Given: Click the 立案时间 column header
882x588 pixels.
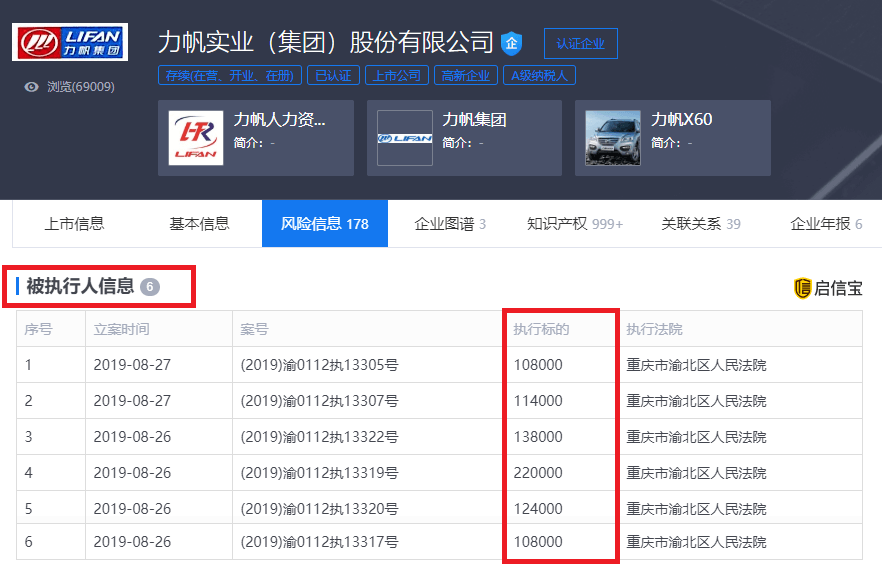Looking at the screenshot, I should pos(122,329).
